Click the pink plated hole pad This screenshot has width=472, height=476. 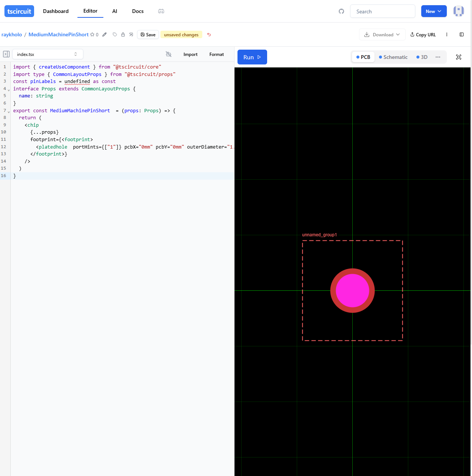point(352,290)
